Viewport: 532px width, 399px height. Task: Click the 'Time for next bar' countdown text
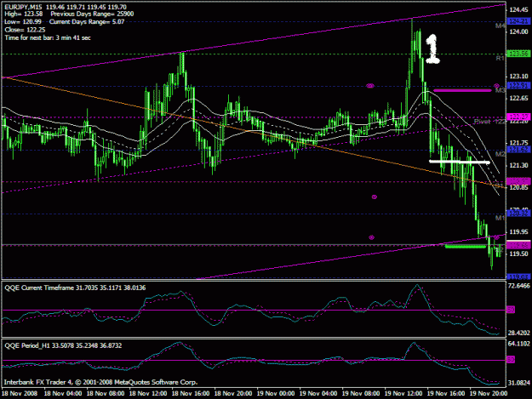click(48, 37)
